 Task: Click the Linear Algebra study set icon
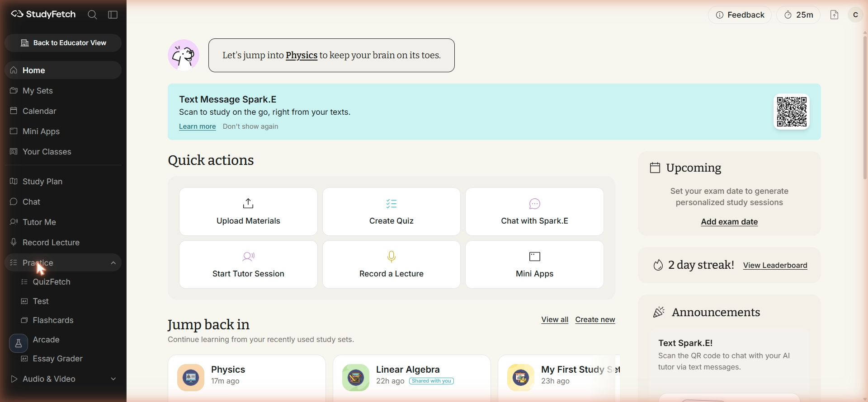pos(356,377)
